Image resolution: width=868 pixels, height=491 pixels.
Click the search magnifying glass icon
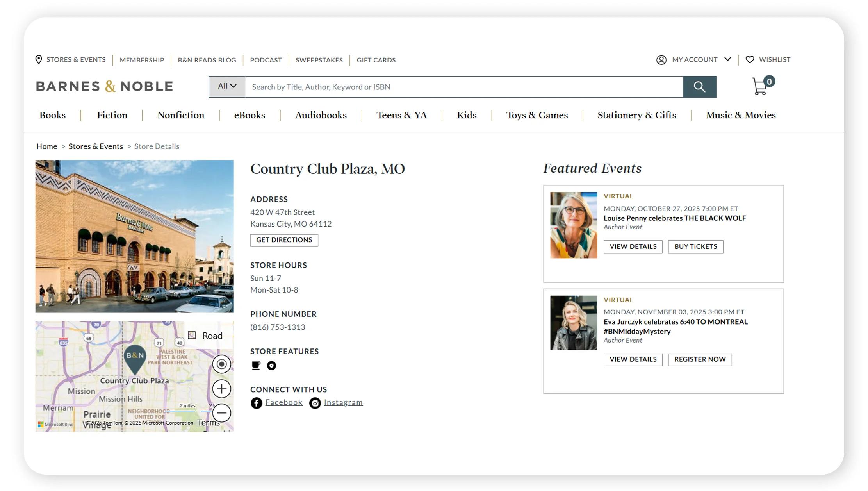coord(699,87)
